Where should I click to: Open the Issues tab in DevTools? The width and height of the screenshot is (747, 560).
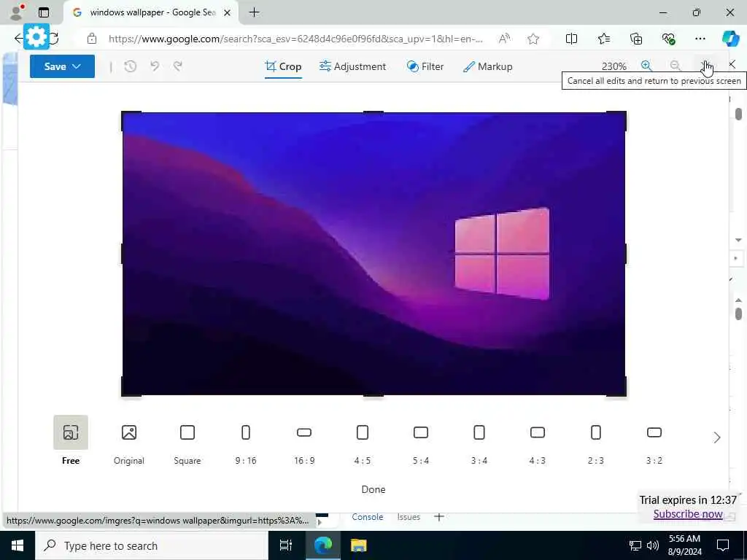[409, 517]
